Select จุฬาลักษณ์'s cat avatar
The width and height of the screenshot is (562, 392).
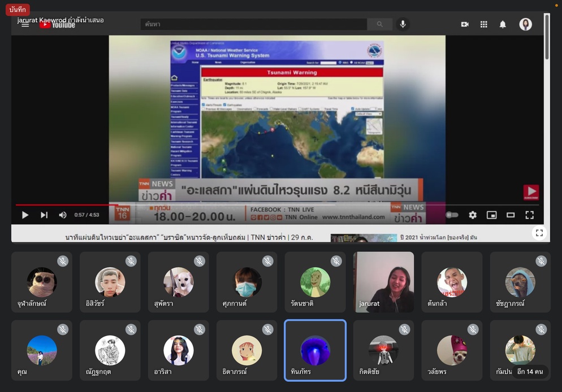(42, 282)
